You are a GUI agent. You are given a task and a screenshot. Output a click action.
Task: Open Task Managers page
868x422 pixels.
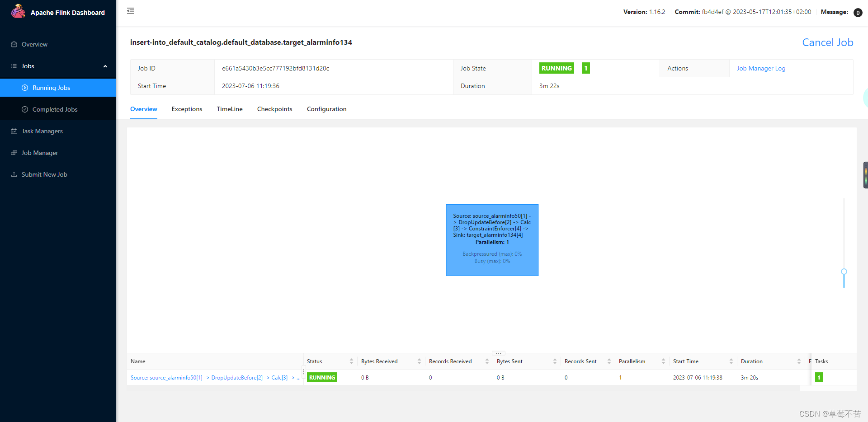point(58,131)
